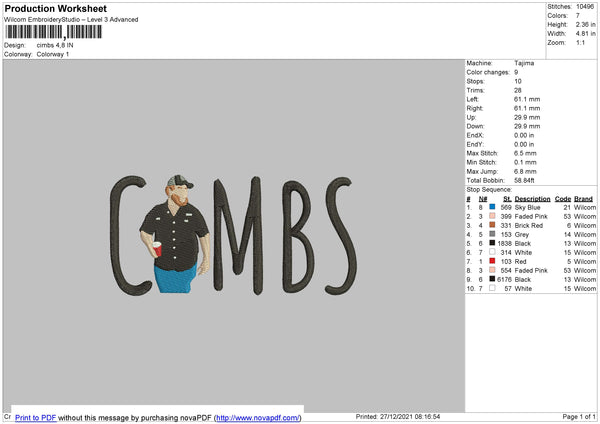600x424 pixels.
Task: Click the Max Jump value "6.8 mm"
Action: click(525, 171)
